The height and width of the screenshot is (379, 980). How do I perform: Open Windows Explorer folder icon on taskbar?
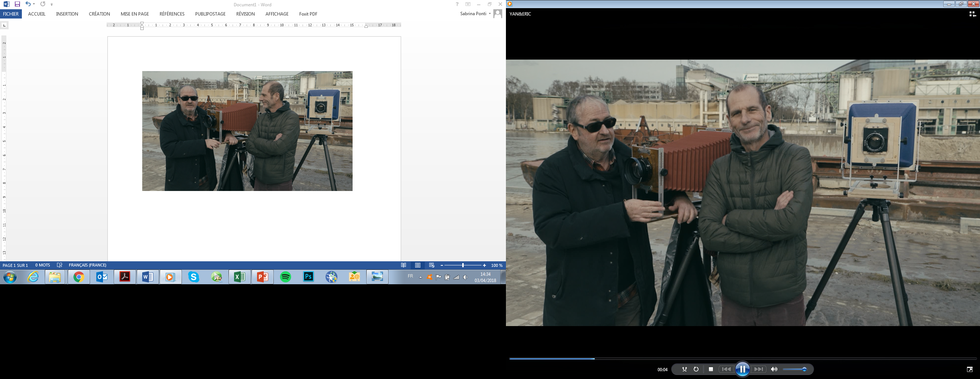pyautogui.click(x=55, y=277)
